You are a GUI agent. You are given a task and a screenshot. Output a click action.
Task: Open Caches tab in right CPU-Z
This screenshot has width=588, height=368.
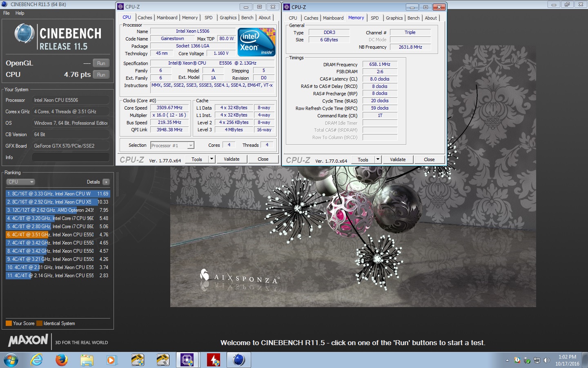311,18
